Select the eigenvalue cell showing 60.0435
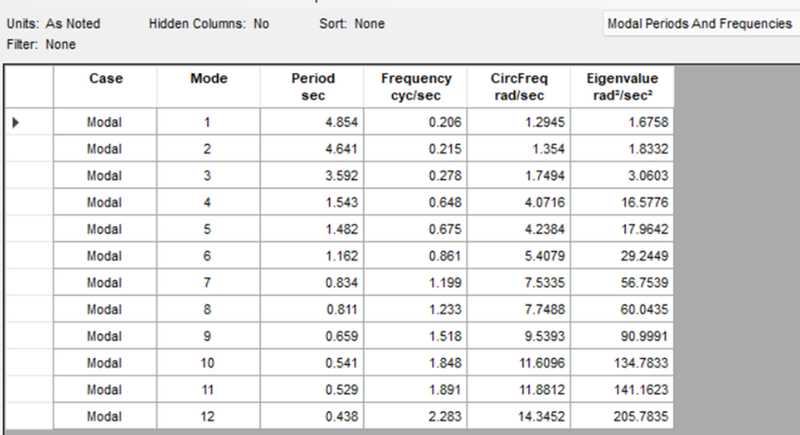Screen dimensions: 800x435 click(622, 310)
